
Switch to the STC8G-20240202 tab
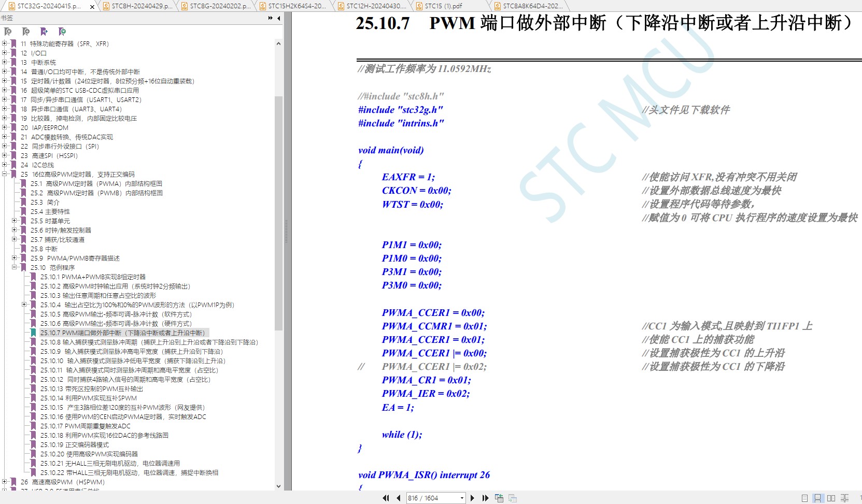216,6
